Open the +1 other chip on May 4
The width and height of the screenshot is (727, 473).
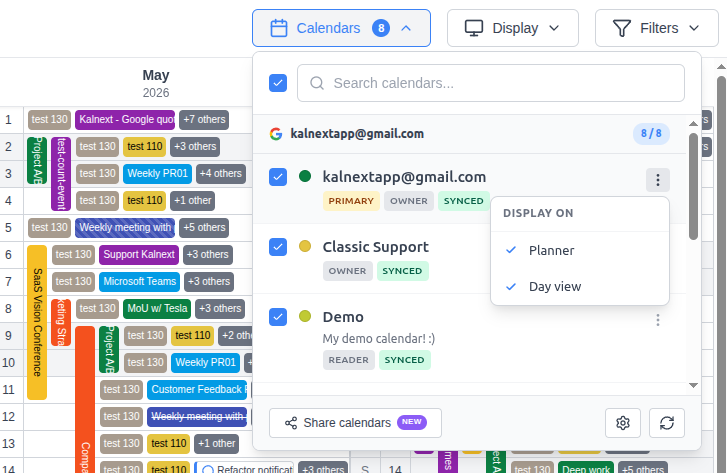[192, 200]
